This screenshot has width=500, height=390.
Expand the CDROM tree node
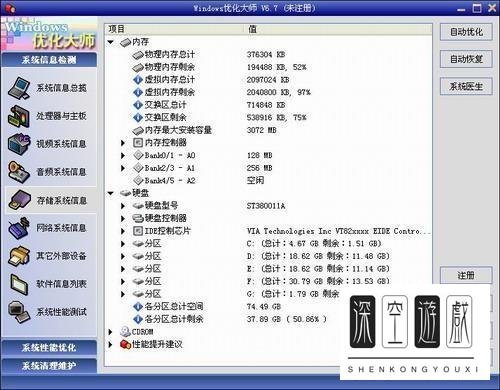point(110,332)
